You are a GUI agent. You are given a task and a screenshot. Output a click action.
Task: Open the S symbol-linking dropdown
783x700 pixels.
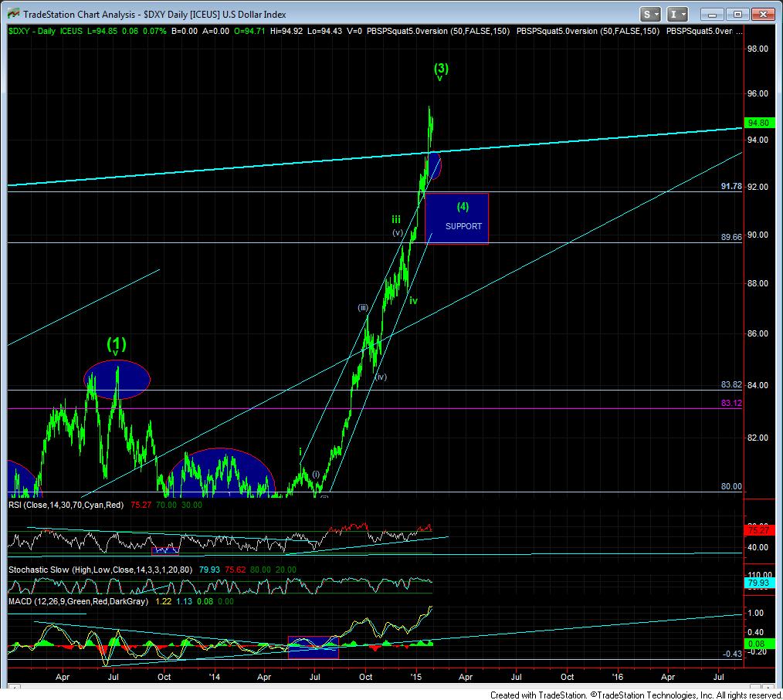click(651, 14)
